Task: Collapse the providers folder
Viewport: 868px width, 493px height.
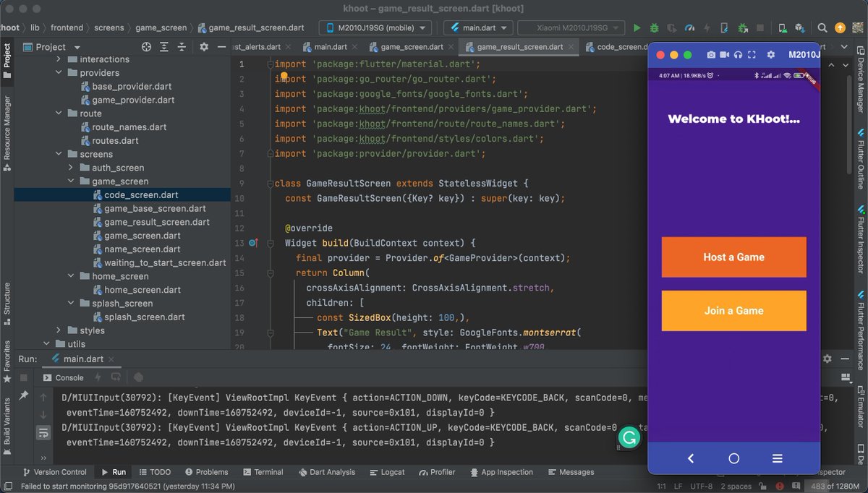Action: (59, 73)
